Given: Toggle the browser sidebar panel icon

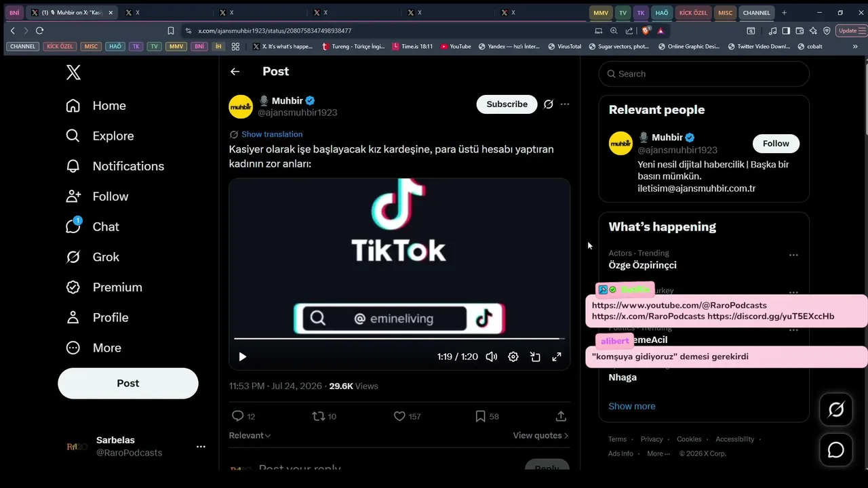Looking at the screenshot, I should tap(786, 30).
